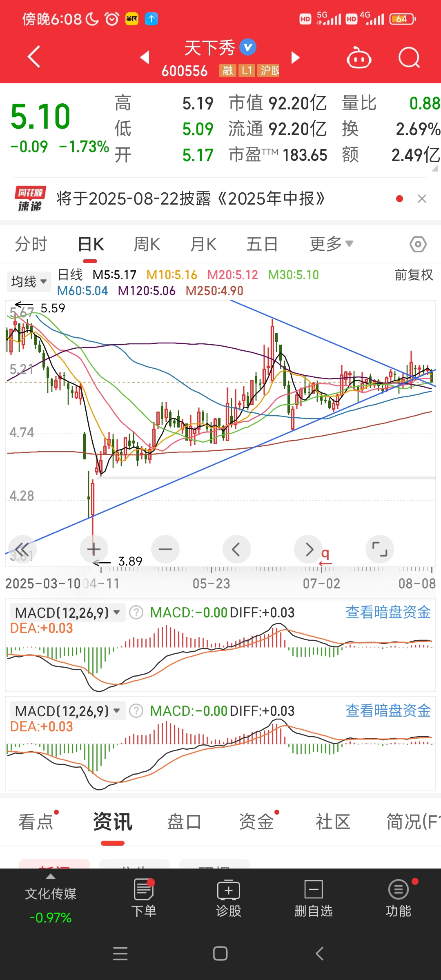Tap Android home button
Screen dimensions: 441x980
[220, 954]
